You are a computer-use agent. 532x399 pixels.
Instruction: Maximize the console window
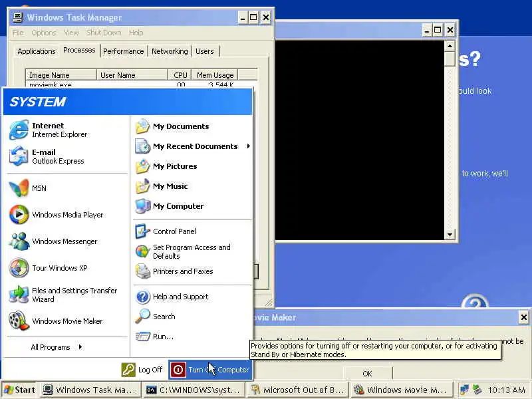[x=438, y=30]
